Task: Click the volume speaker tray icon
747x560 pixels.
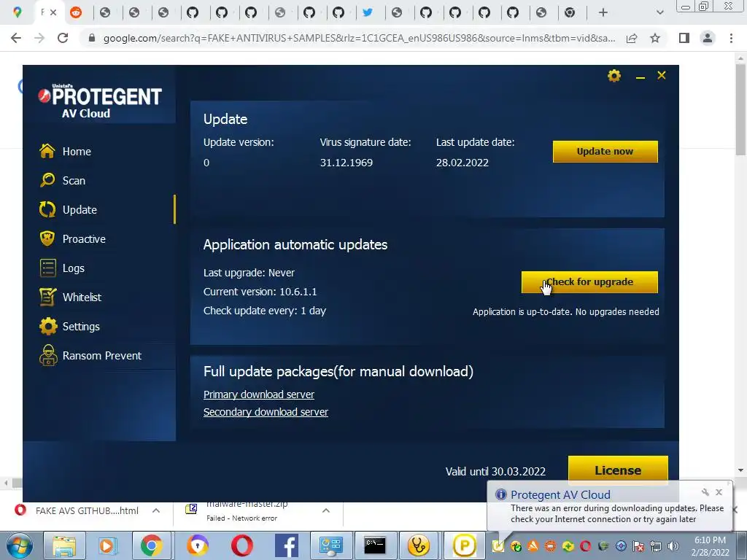Action: (x=673, y=546)
